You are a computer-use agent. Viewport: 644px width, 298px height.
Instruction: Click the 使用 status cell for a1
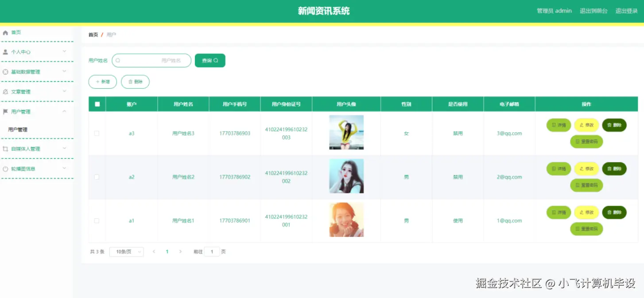pyautogui.click(x=458, y=221)
